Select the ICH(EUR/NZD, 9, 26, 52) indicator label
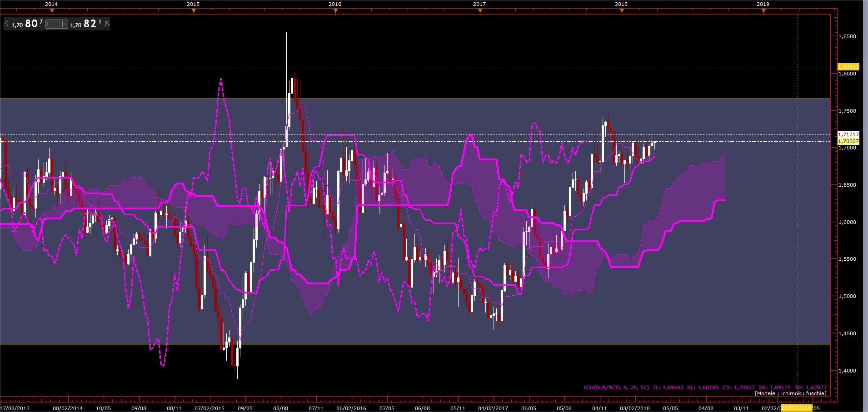 (x=616, y=388)
